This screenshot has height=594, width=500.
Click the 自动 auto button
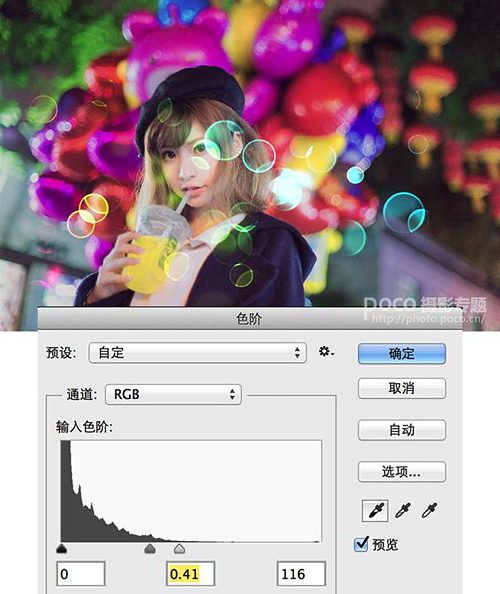pos(402,430)
